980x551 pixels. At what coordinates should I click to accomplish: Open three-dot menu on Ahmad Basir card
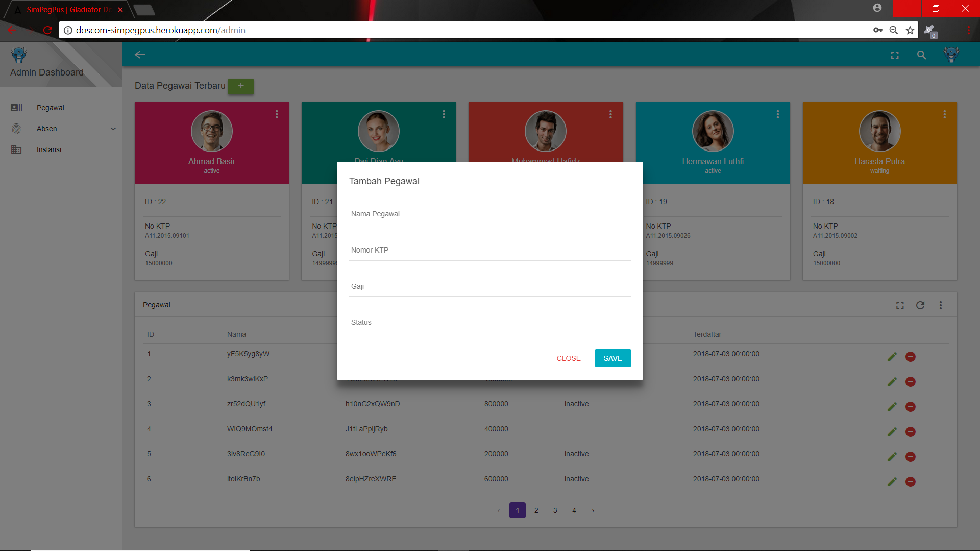point(277,114)
